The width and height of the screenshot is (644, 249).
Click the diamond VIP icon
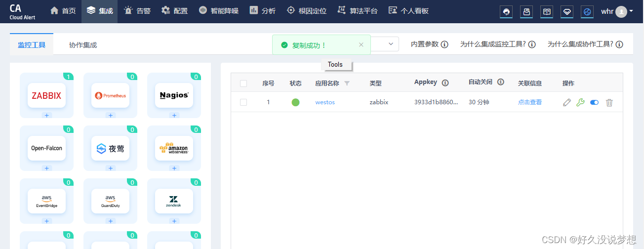[x=567, y=11]
